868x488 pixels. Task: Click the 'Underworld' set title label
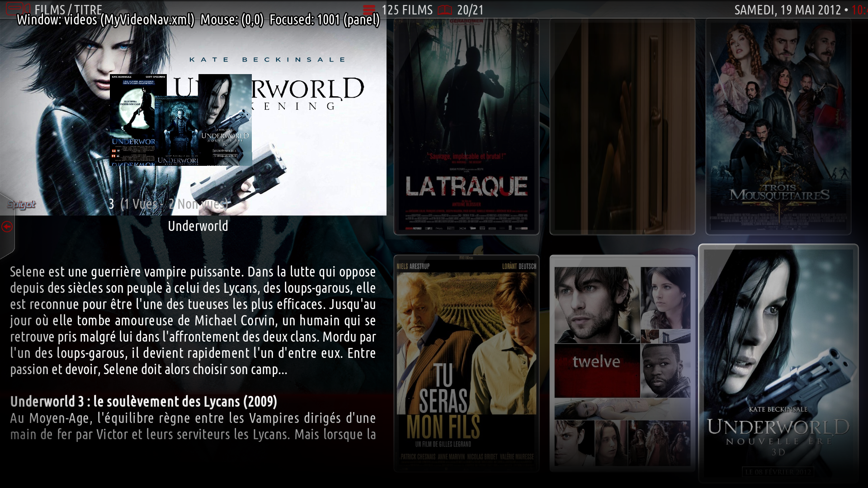pyautogui.click(x=198, y=226)
